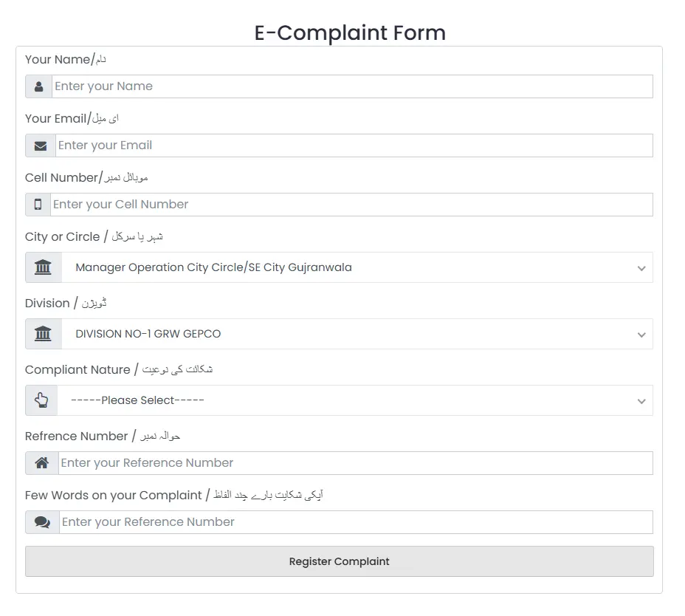Click the chat bubble icon near complaint words field
The height and width of the screenshot is (616, 685).
[x=41, y=522]
